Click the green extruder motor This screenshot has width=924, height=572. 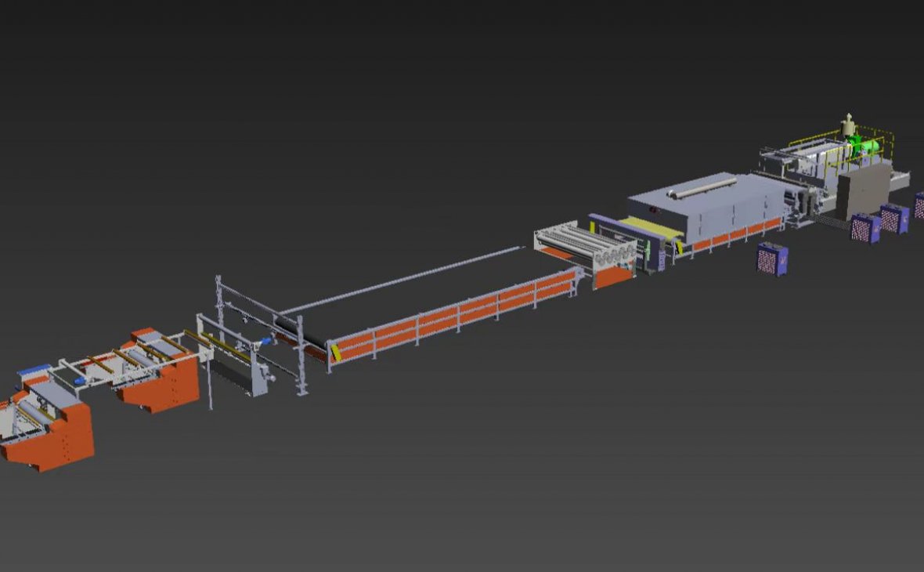[859, 143]
